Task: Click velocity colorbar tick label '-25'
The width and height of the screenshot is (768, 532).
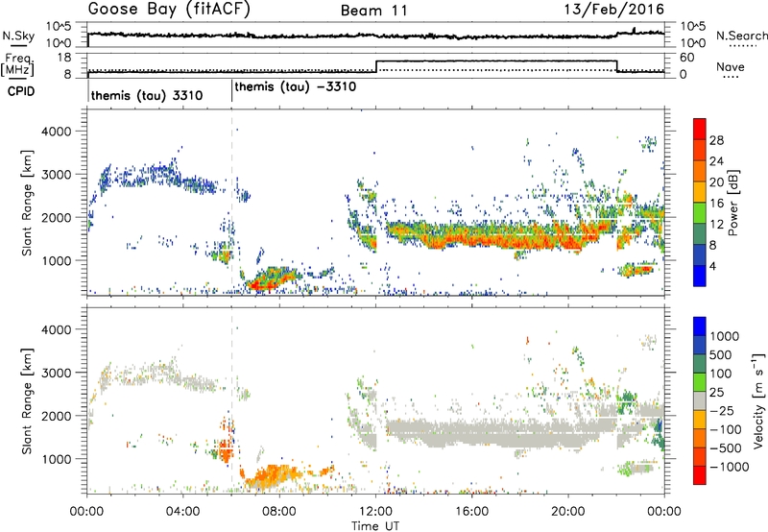Action: coord(722,410)
